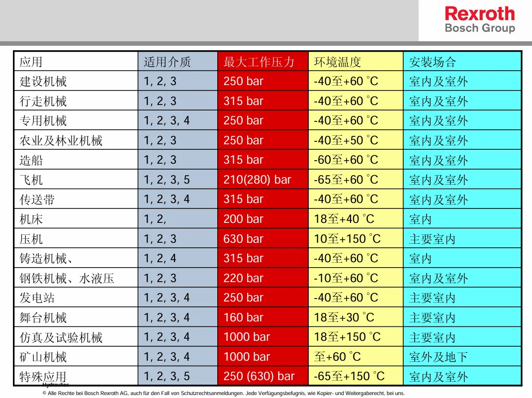Select the 造船 row label

click(x=31, y=160)
